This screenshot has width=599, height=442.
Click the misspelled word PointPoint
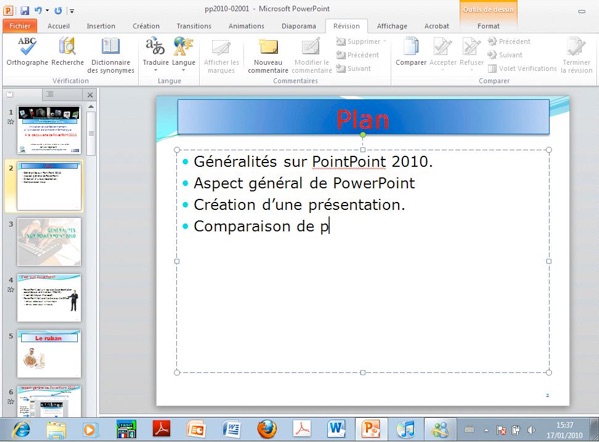click(349, 162)
